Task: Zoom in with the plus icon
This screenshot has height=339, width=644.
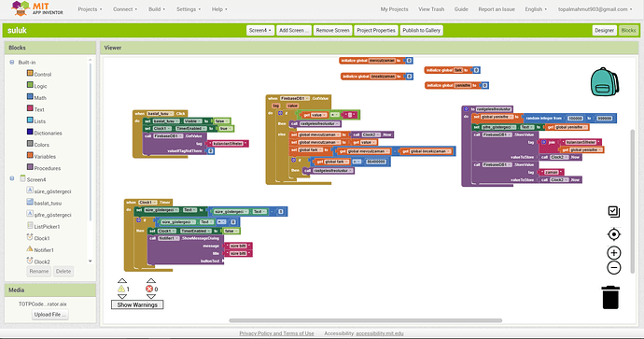Action: pos(613,253)
